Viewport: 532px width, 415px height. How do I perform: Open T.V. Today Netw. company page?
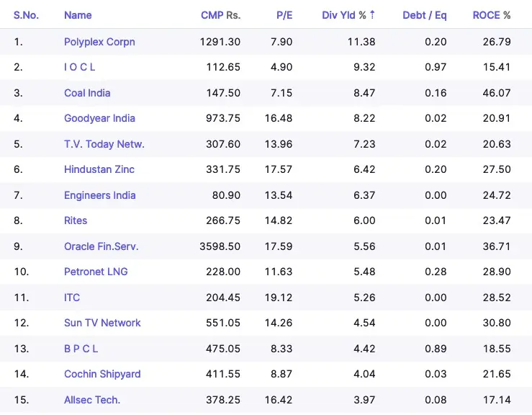tap(104, 144)
